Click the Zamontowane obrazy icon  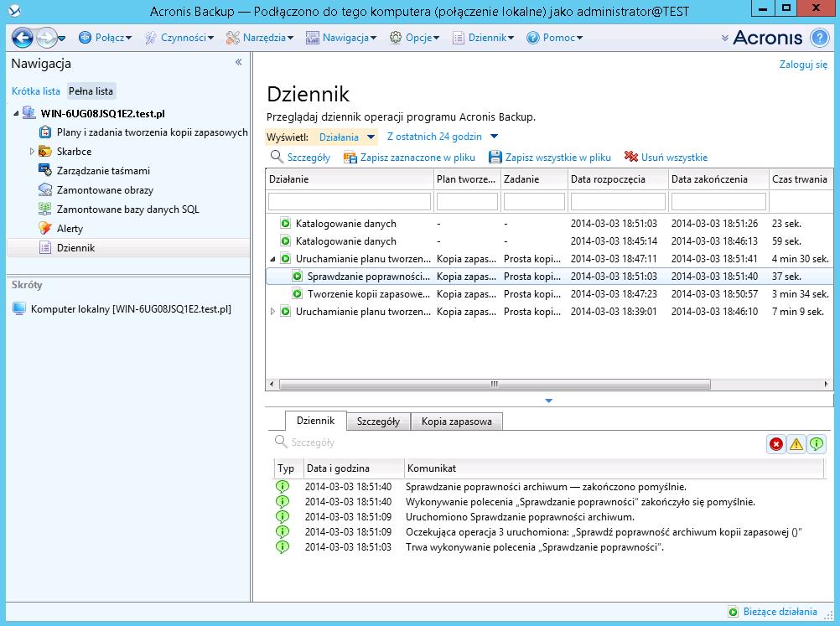(45, 189)
